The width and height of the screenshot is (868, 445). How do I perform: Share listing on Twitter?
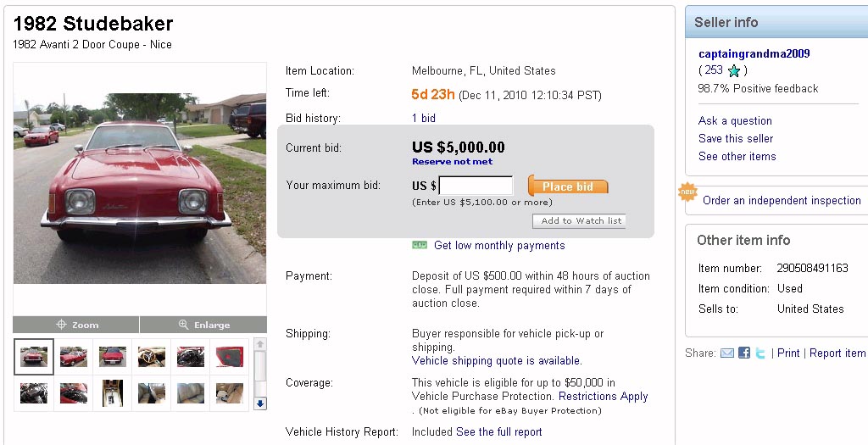(x=761, y=353)
